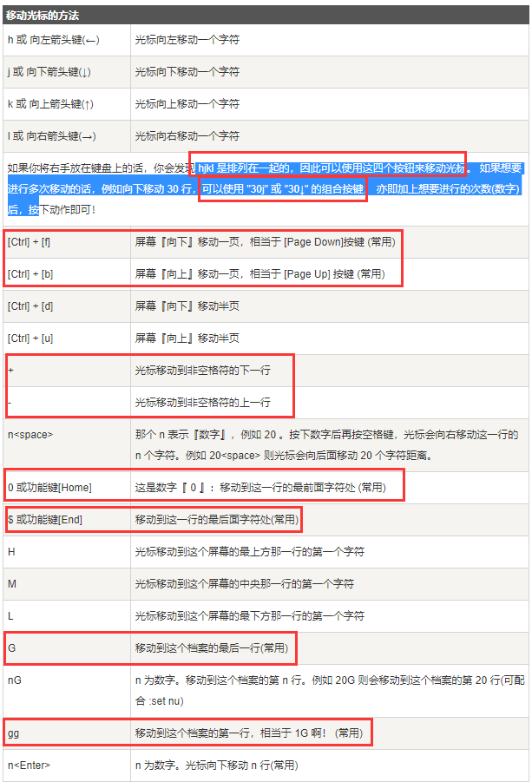Click the description about 中央那一行
Screen dimensions: 532x782
(x=245, y=583)
